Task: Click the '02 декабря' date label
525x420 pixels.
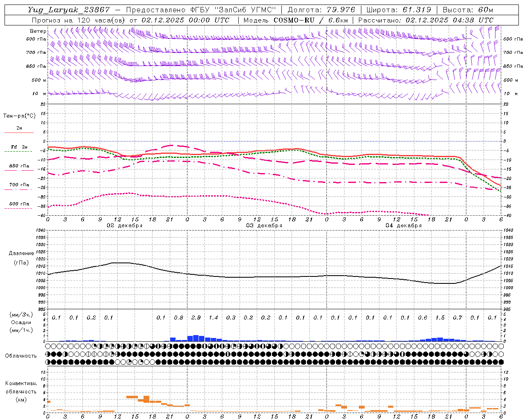Action: tap(125, 226)
